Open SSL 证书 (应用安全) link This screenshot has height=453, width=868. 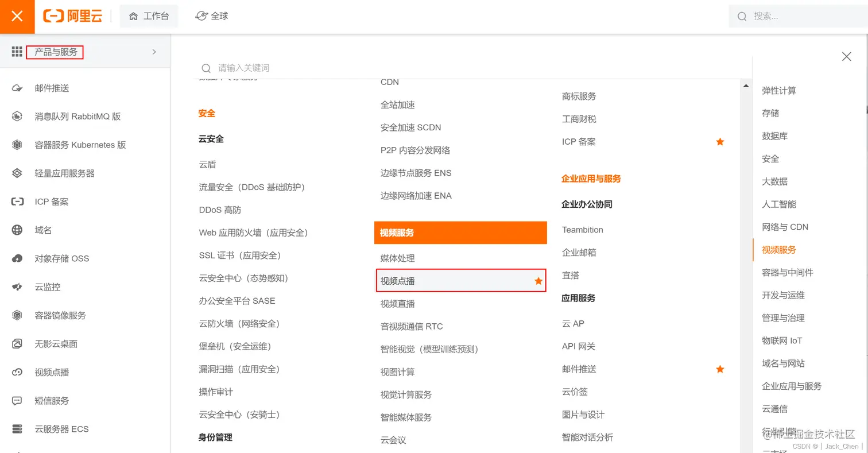tap(240, 255)
